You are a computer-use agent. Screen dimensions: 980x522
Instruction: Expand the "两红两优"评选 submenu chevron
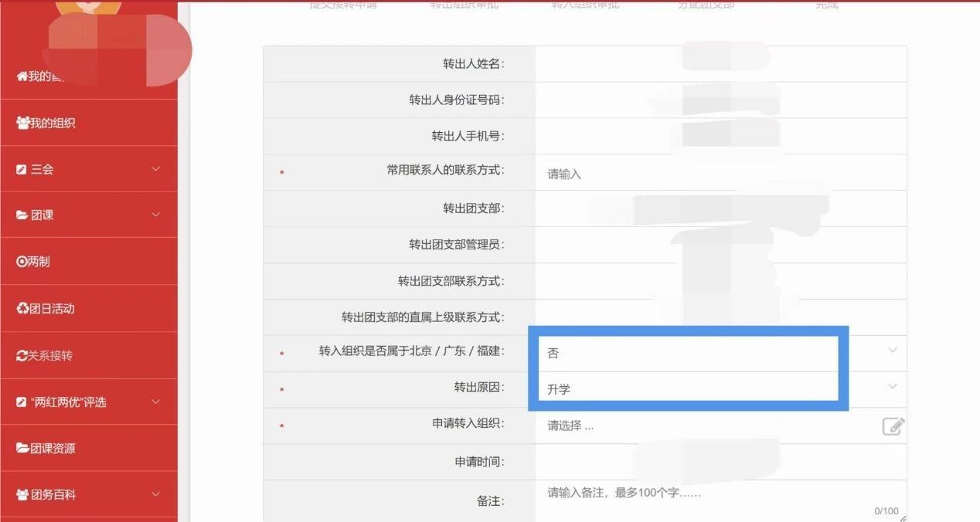156,402
